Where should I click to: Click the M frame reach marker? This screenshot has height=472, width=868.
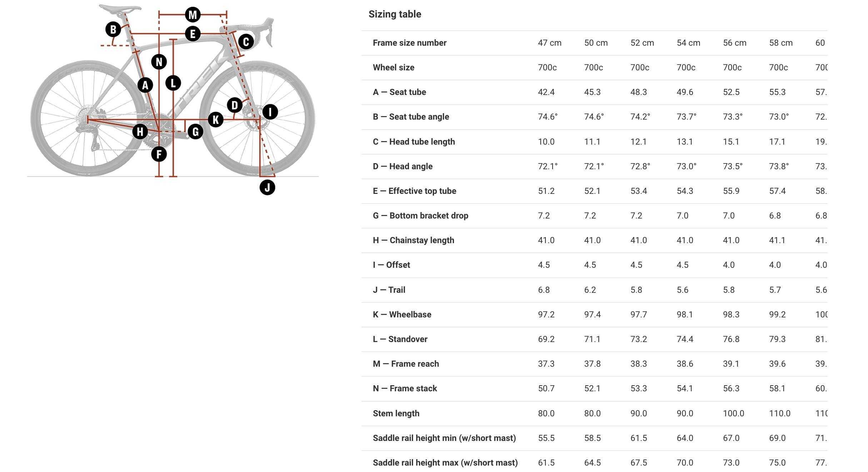click(x=193, y=15)
